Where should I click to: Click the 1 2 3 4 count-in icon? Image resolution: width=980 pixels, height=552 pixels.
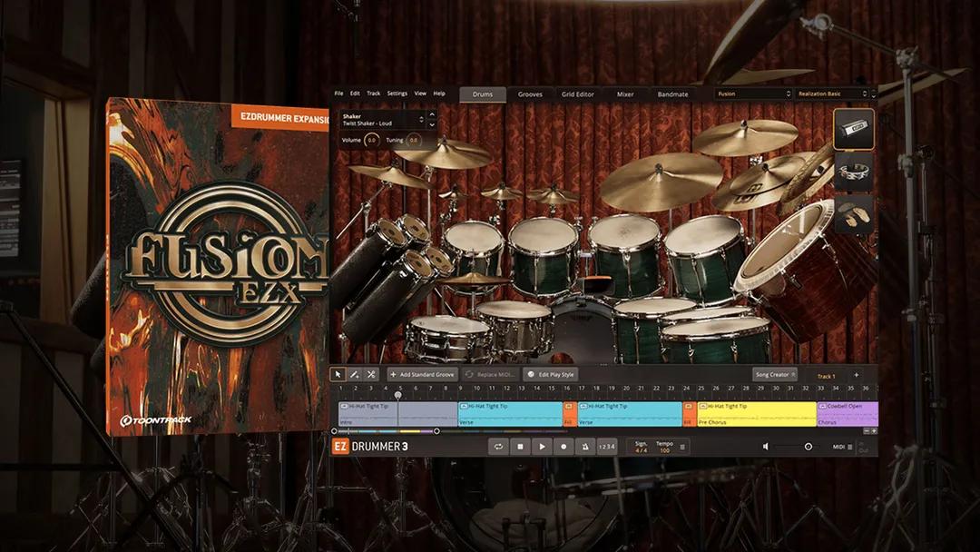pyautogui.click(x=607, y=447)
